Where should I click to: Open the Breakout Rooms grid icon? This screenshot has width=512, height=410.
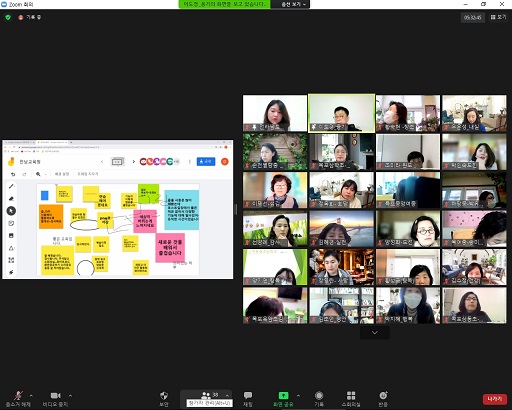(351, 395)
